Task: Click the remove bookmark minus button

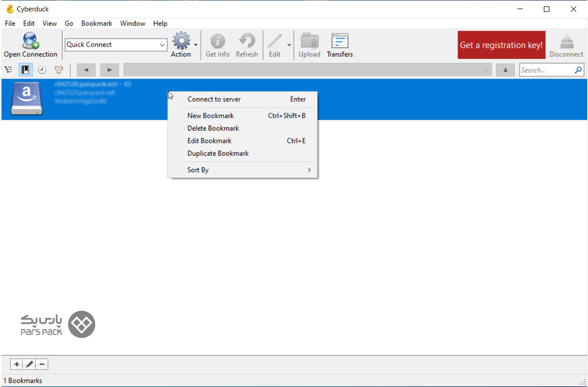Action: coord(42,364)
